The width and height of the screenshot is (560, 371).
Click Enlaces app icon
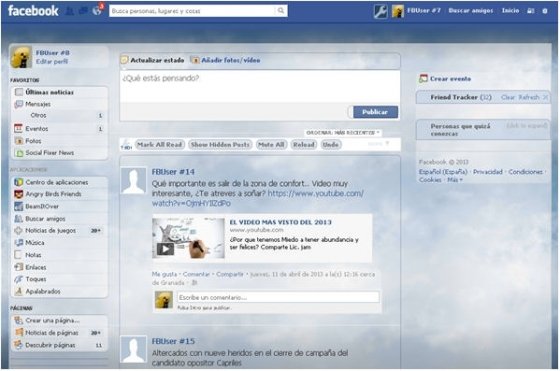18,267
